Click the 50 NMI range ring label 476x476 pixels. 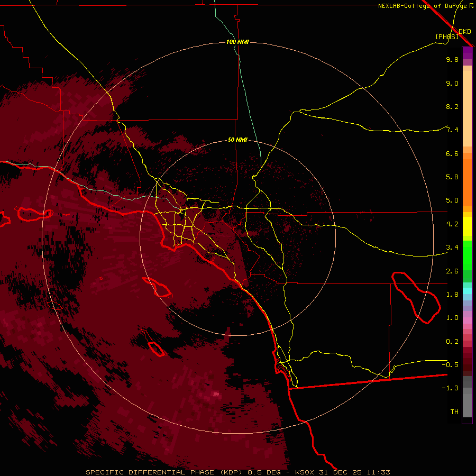(x=237, y=140)
